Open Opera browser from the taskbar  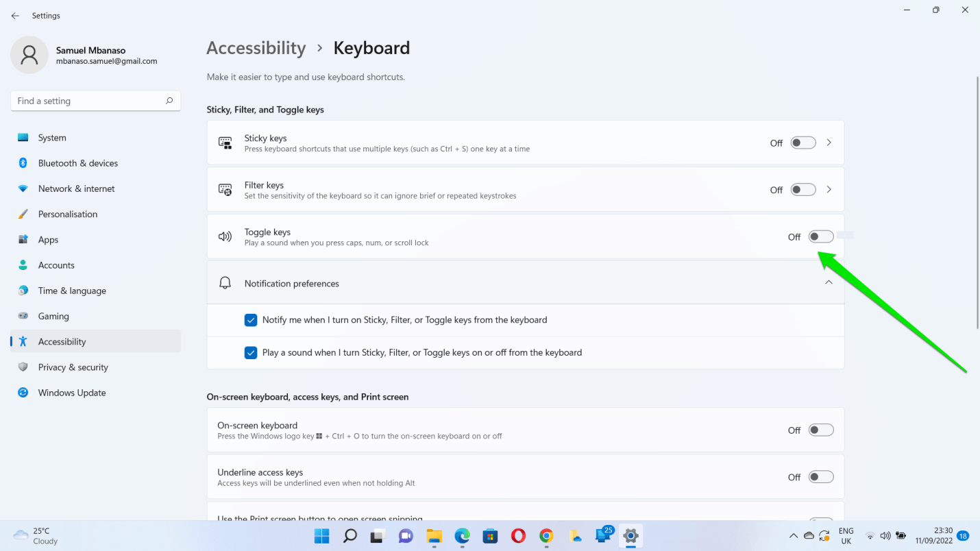[518, 535]
